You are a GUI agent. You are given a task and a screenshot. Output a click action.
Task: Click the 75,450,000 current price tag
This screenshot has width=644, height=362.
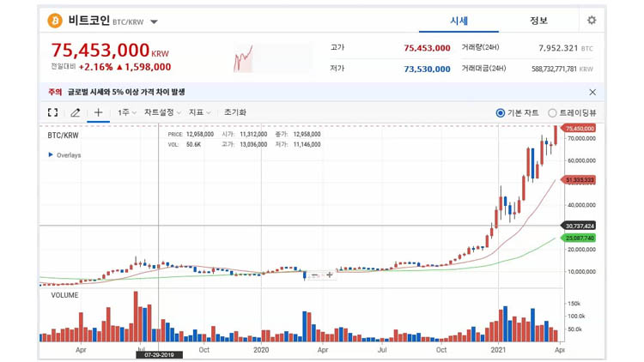[x=578, y=129]
